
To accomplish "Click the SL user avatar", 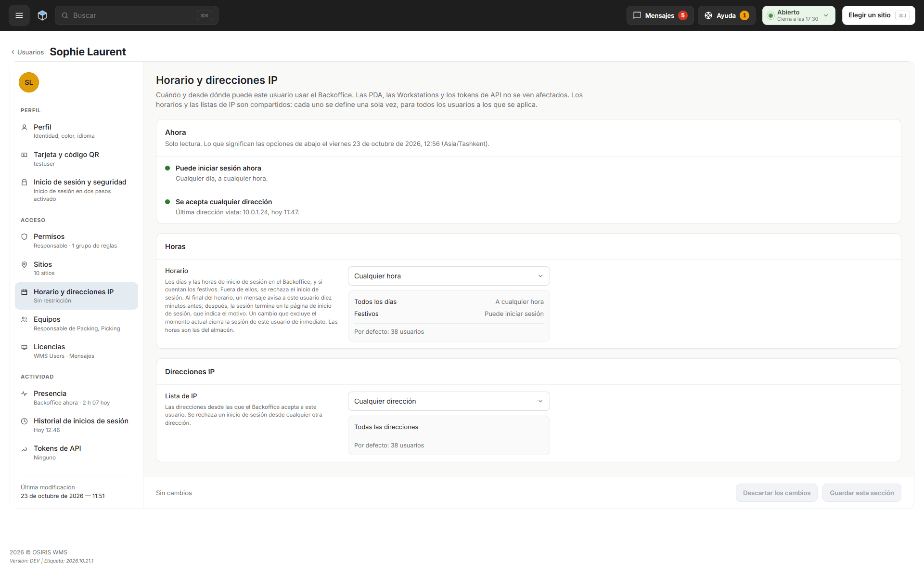I will pyautogui.click(x=29, y=82).
